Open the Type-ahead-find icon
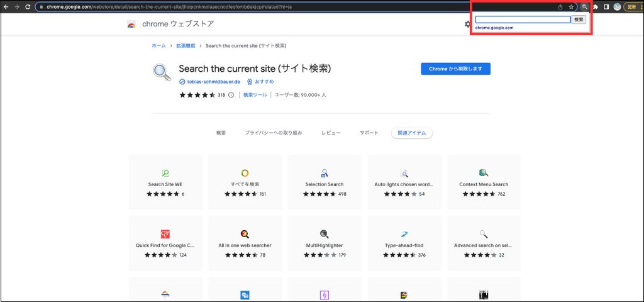Screen dimensions: 644x302 click(404, 234)
